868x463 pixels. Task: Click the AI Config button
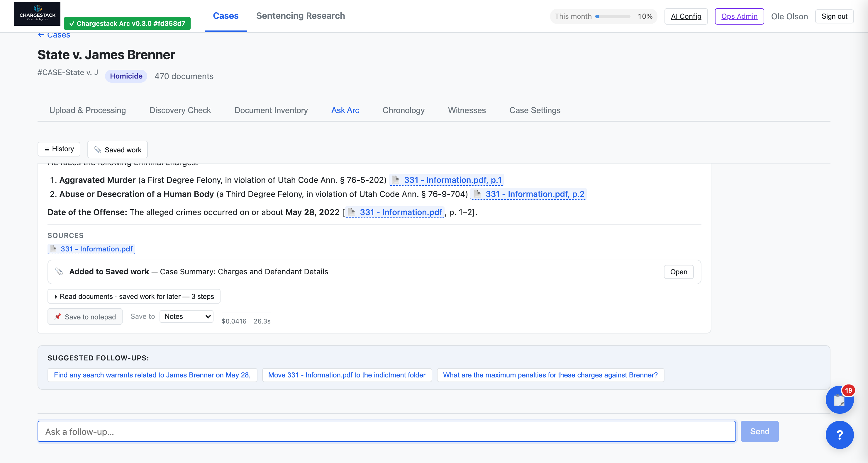point(686,16)
